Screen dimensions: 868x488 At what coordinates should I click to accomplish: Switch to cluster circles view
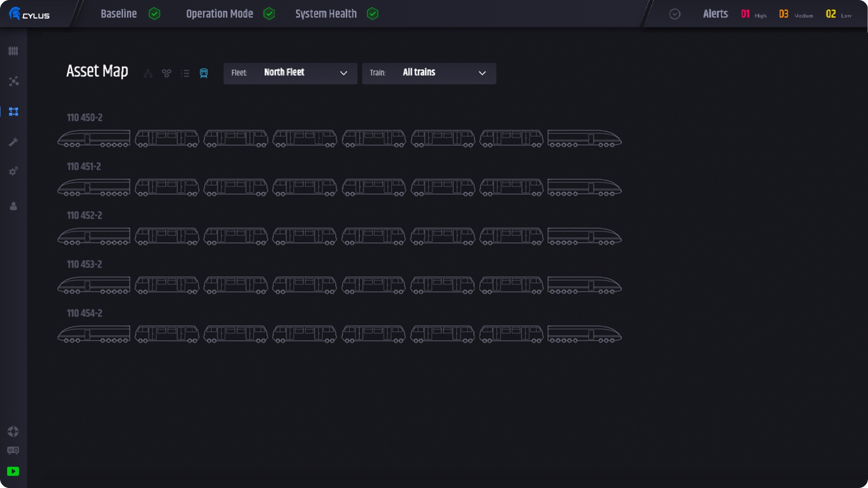point(166,73)
